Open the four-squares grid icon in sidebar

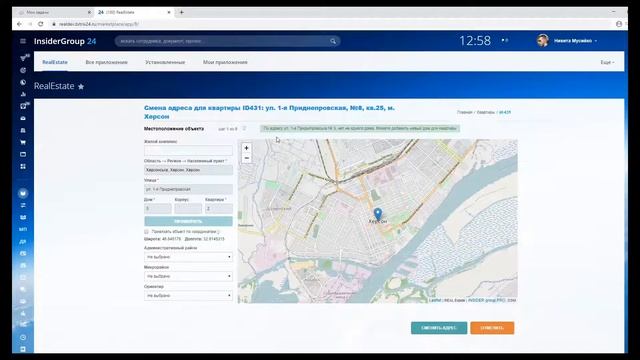pos(23,167)
